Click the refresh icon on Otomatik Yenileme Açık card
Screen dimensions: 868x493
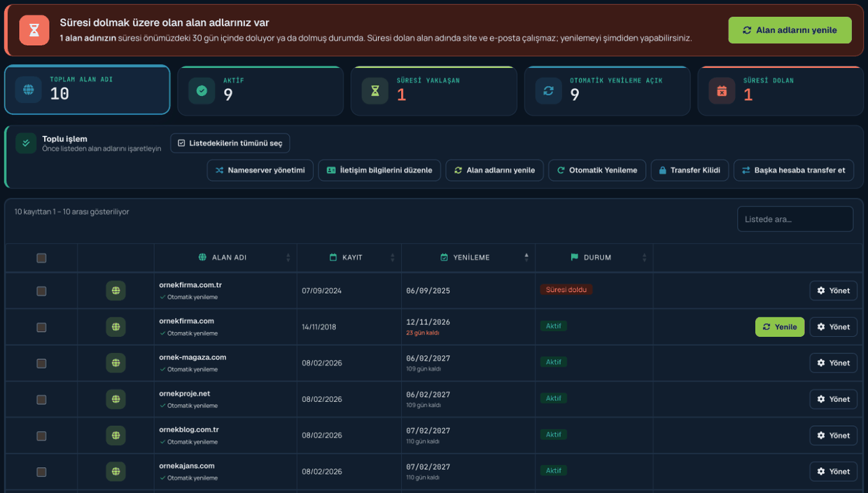click(549, 91)
